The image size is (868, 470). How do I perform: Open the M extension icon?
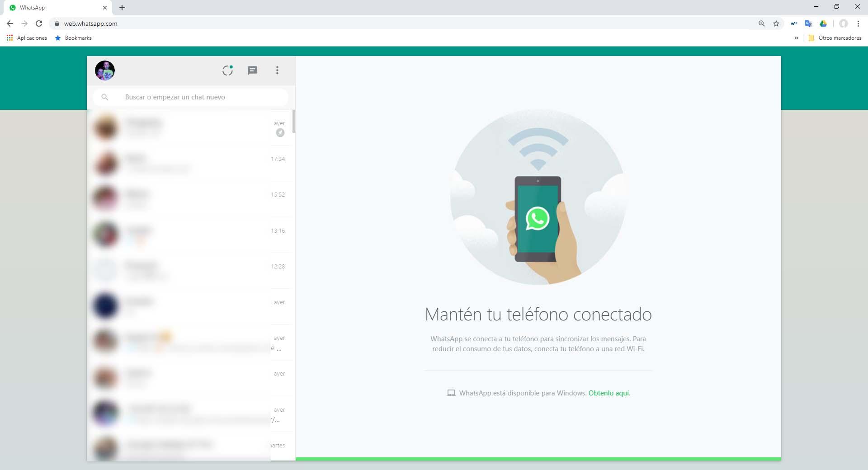pyautogui.click(x=794, y=23)
